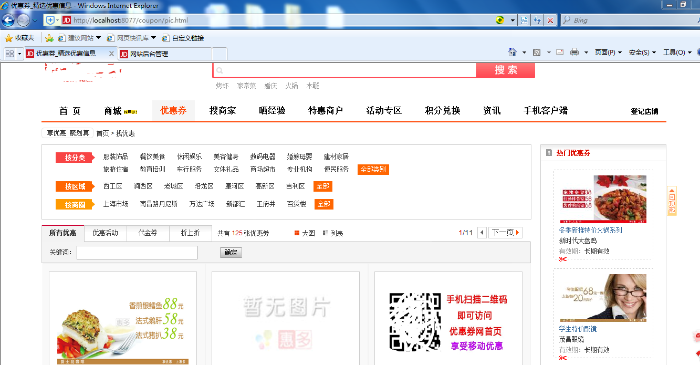Open the 晒经验 navigation link
The height and width of the screenshot is (365, 700).
[272, 111]
